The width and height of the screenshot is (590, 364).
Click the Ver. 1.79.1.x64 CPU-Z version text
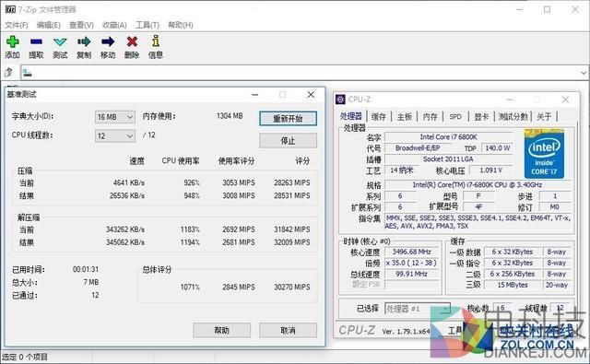coord(406,331)
